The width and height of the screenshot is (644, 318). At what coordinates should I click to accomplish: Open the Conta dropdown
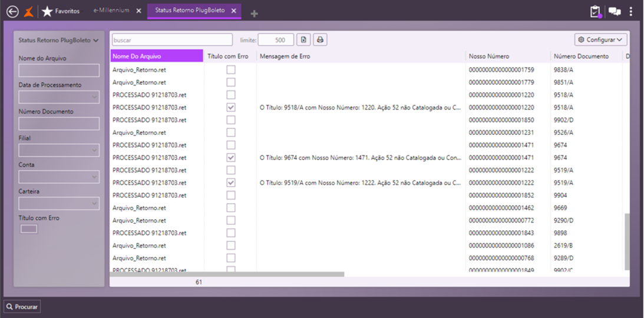59,177
